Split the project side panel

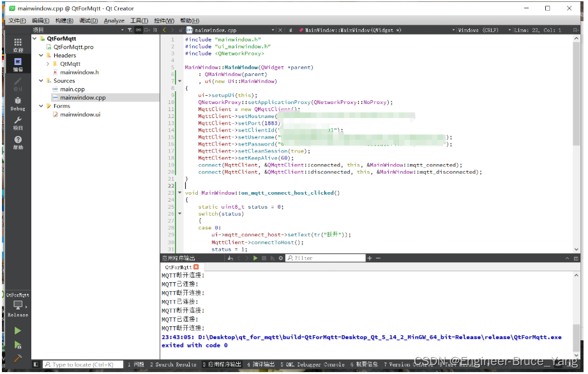point(147,30)
